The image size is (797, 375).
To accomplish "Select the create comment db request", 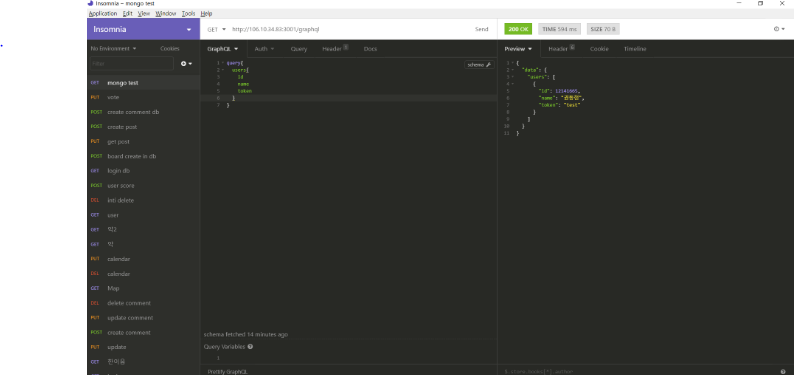I will click(143, 112).
